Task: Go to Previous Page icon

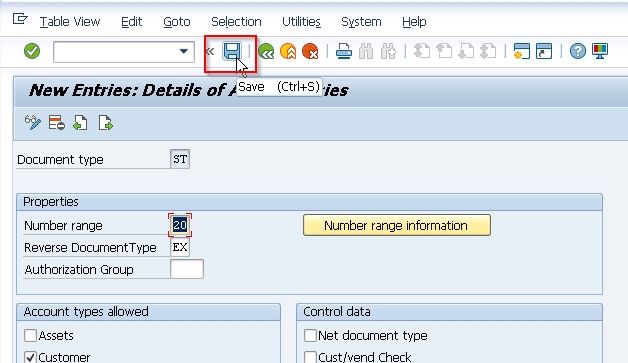Action: (x=444, y=52)
